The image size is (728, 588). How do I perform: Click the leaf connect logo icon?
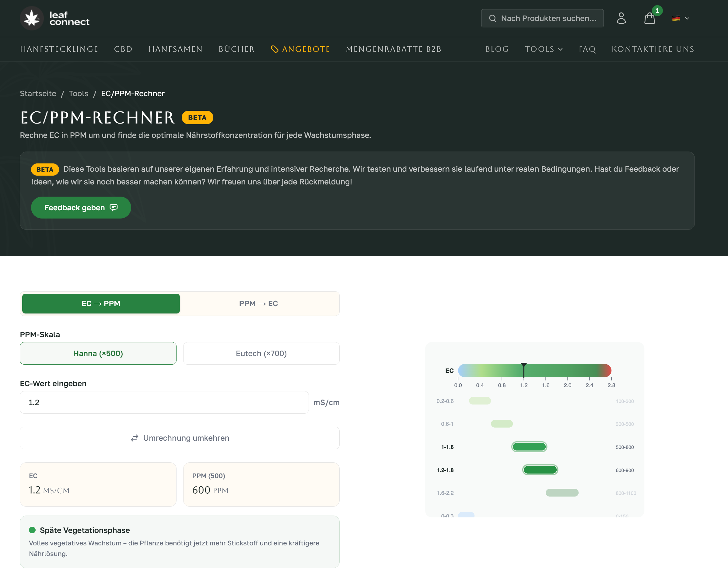(x=32, y=18)
